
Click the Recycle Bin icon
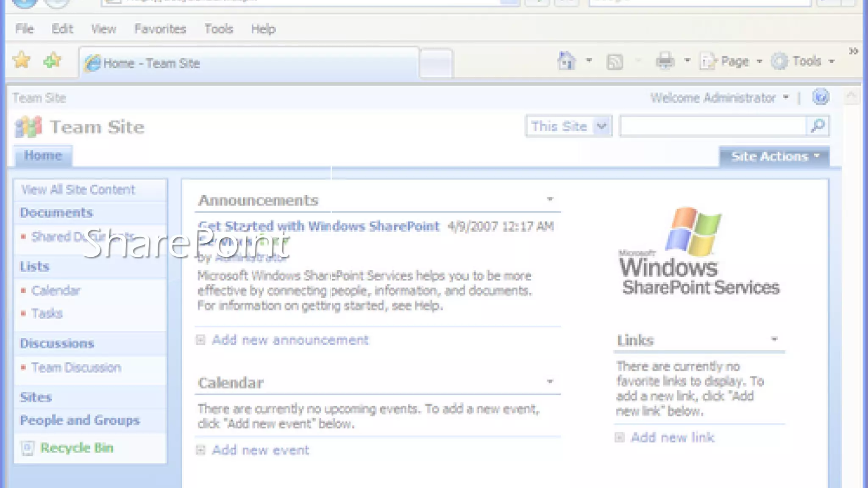point(28,448)
